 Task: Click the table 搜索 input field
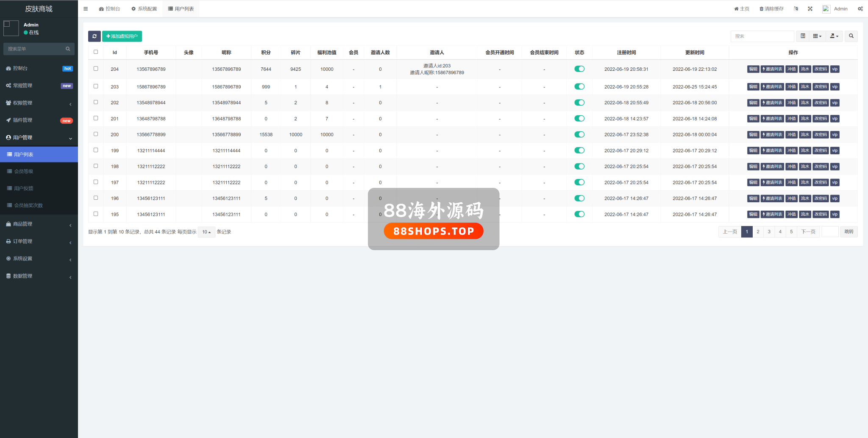click(x=762, y=36)
